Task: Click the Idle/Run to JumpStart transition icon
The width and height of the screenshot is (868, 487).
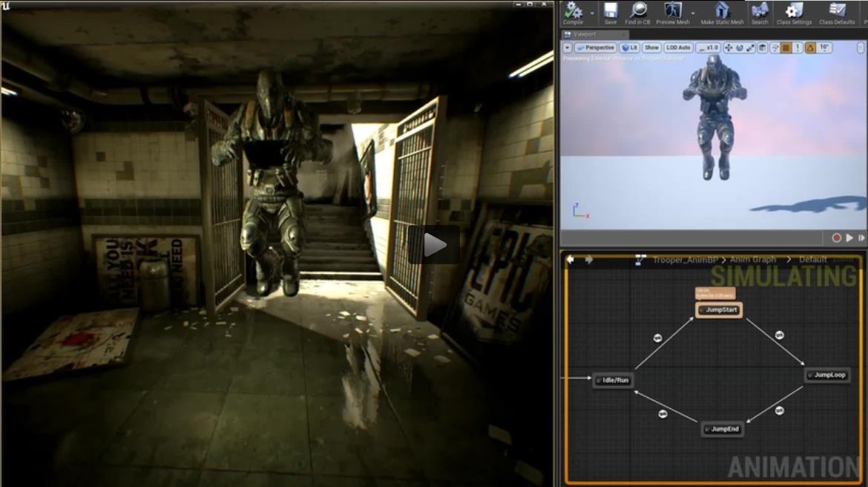Action: pyautogui.click(x=657, y=338)
